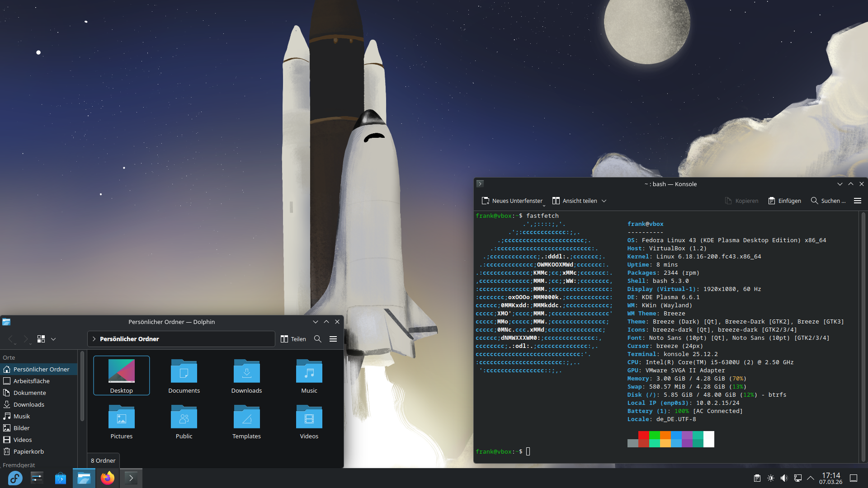Open the Konsole hamburger menu
The height and width of the screenshot is (488, 868).
click(x=858, y=201)
